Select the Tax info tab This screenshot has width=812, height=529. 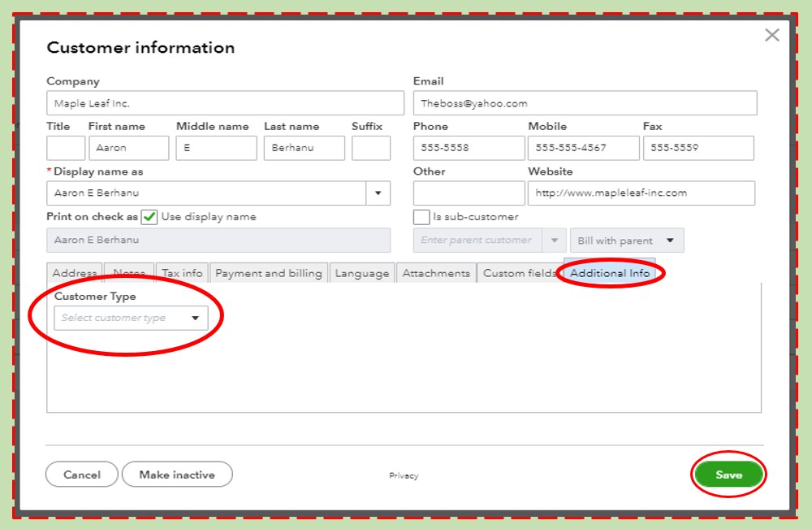pos(182,273)
